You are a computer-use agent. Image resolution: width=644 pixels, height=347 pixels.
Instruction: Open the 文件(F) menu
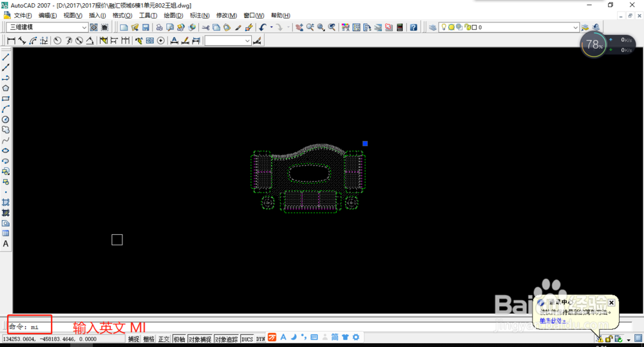[x=23, y=15]
